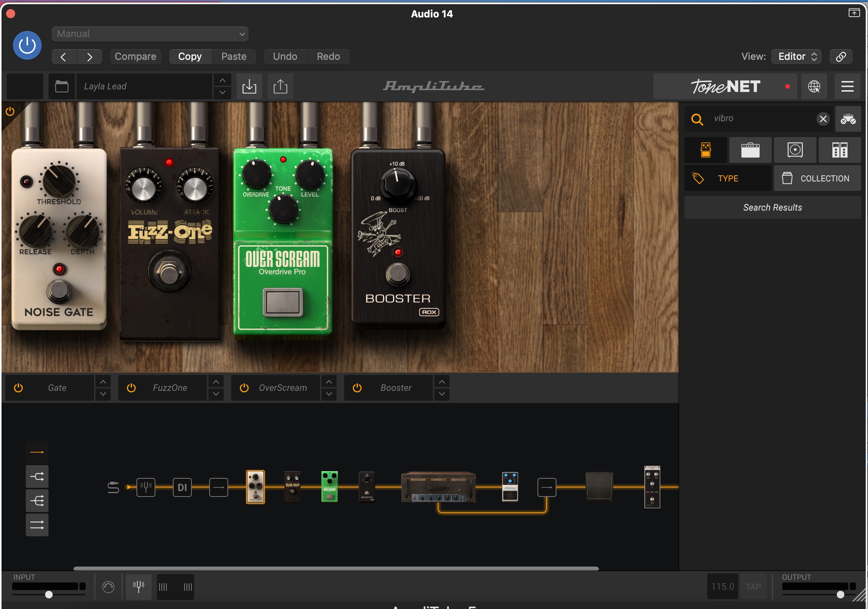Click Gate slot down chevron
The image size is (868, 609).
[103, 394]
